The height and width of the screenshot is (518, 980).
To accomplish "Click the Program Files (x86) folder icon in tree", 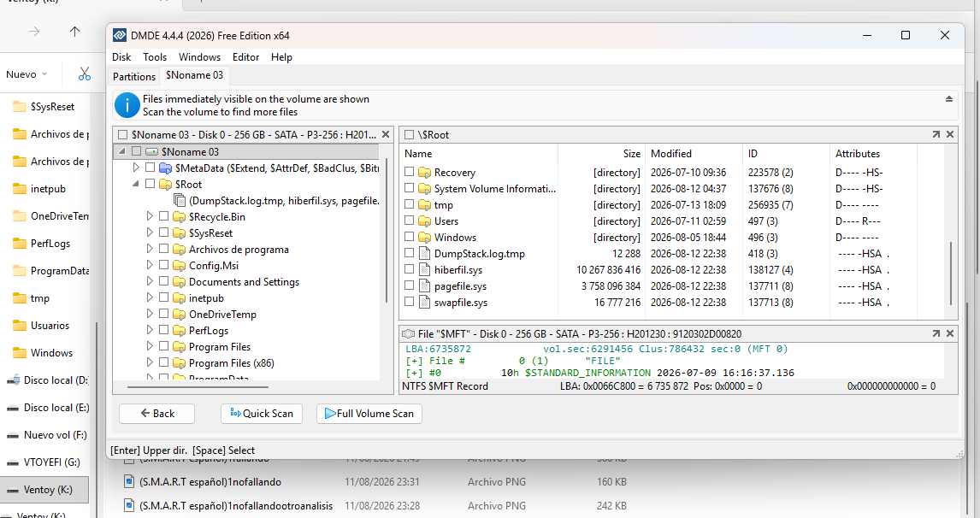I will [x=180, y=363].
